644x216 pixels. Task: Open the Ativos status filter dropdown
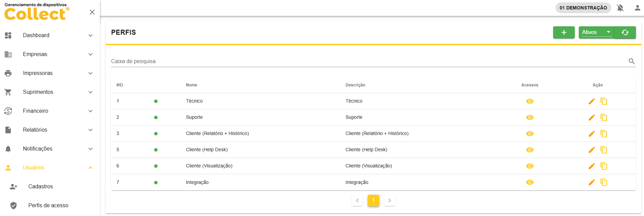(596, 32)
